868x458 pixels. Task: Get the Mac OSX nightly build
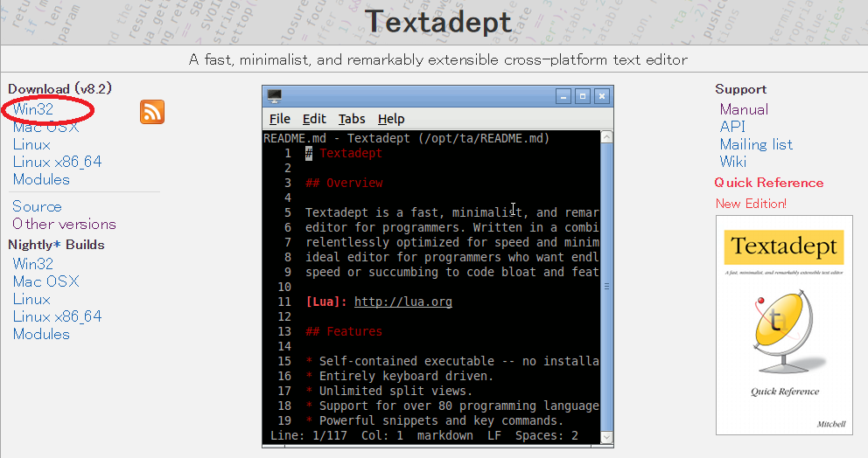46,281
